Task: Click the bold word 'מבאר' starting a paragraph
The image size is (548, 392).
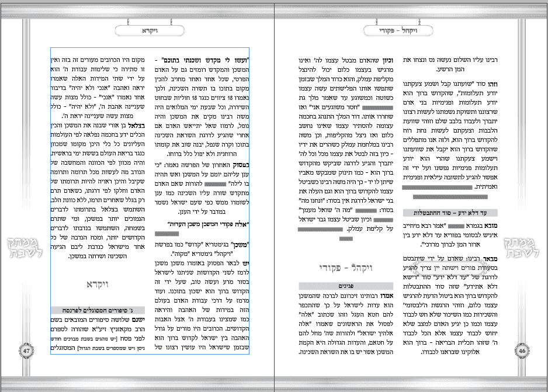Action: point(491,259)
